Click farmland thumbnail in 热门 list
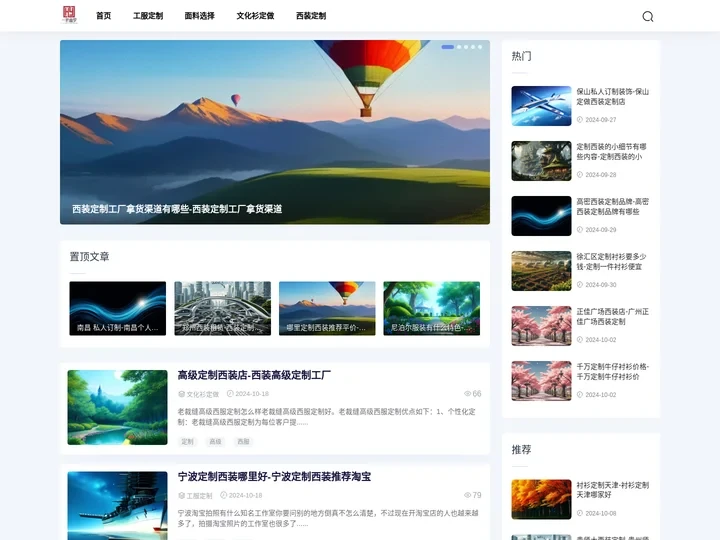This screenshot has height=540, width=720. pos(541,271)
